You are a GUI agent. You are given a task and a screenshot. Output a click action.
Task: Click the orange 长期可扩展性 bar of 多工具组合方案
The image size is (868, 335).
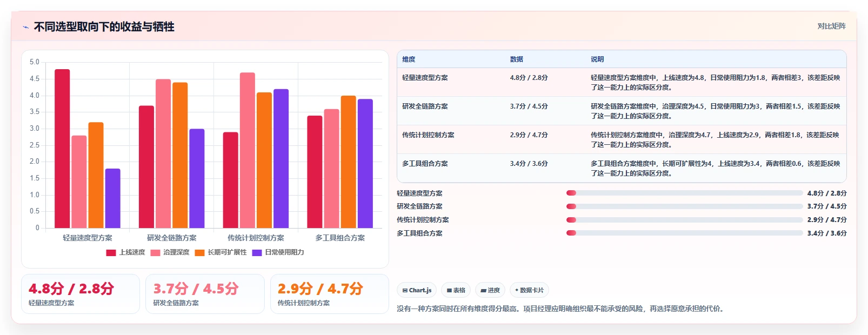click(348, 162)
